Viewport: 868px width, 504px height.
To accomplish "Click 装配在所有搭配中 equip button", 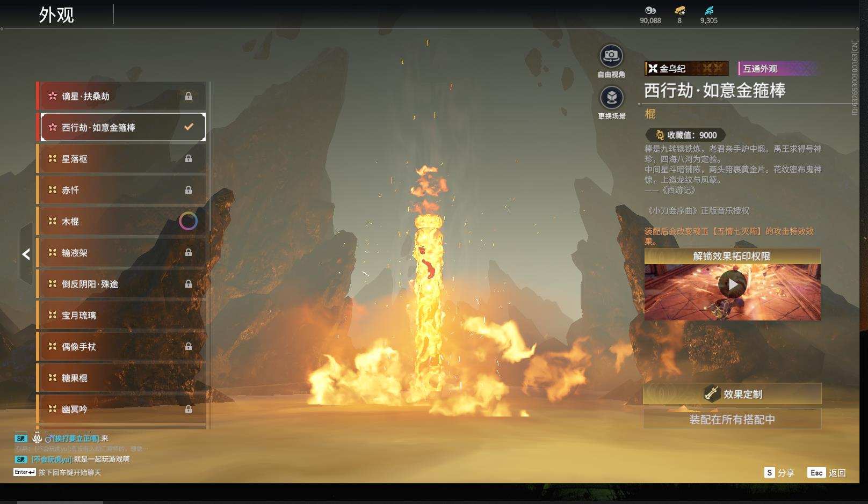I will point(732,419).
